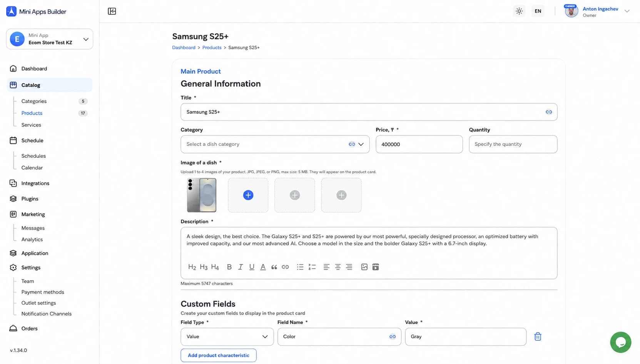Screen dimensions: 640x364
Task: Apply H4 heading format
Action: tap(215, 267)
